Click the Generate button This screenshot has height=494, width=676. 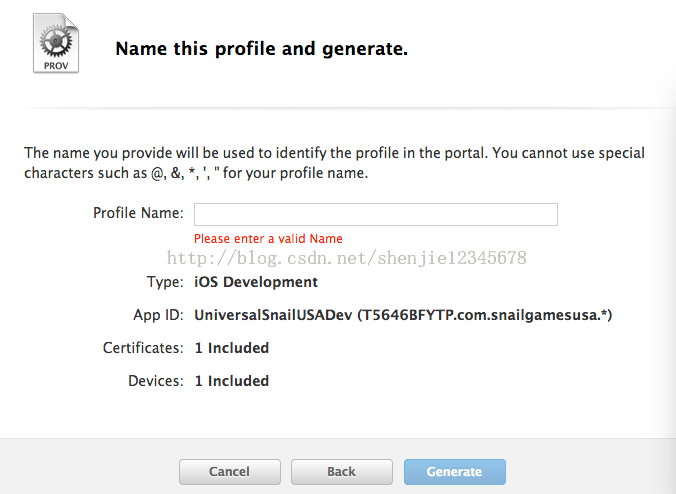[x=454, y=472]
